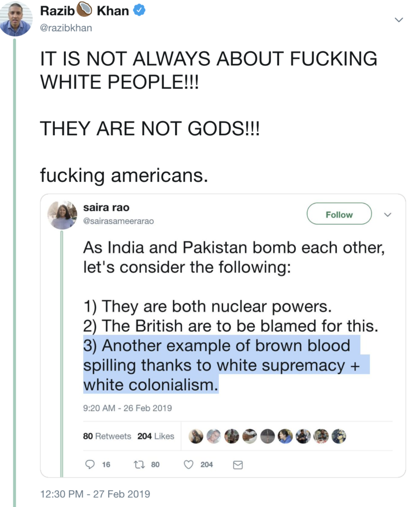Follow saira rao
The height and width of the screenshot is (507, 420).
point(339,214)
